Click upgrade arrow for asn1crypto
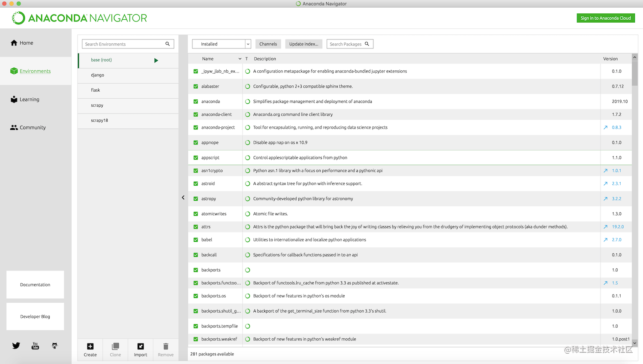This screenshot has height=364, width=643. 606,171
